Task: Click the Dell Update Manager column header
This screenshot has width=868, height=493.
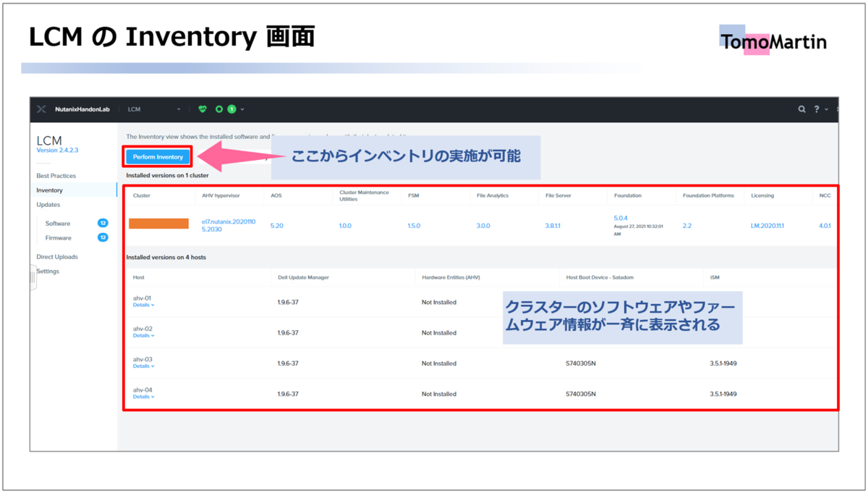Action: pos(305,277)
